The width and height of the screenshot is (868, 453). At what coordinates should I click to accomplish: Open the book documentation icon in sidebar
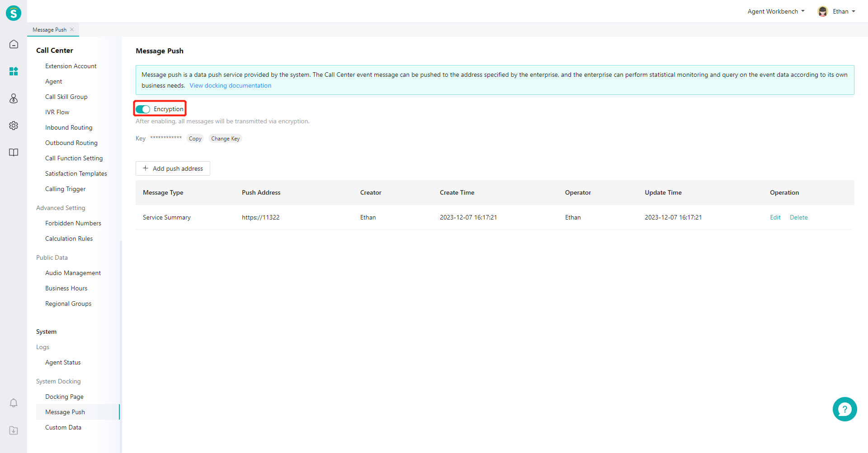pyautogui.click(x=14, y=153)
